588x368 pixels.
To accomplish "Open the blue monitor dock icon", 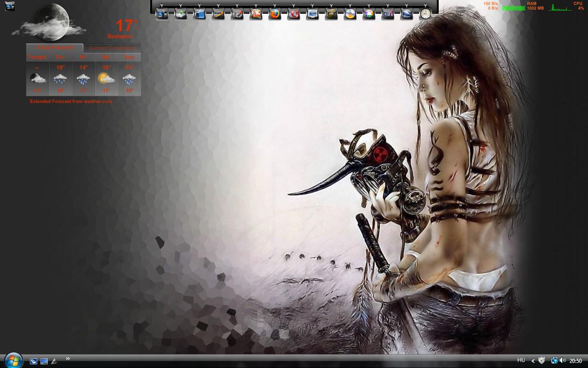I will point(313,14).
